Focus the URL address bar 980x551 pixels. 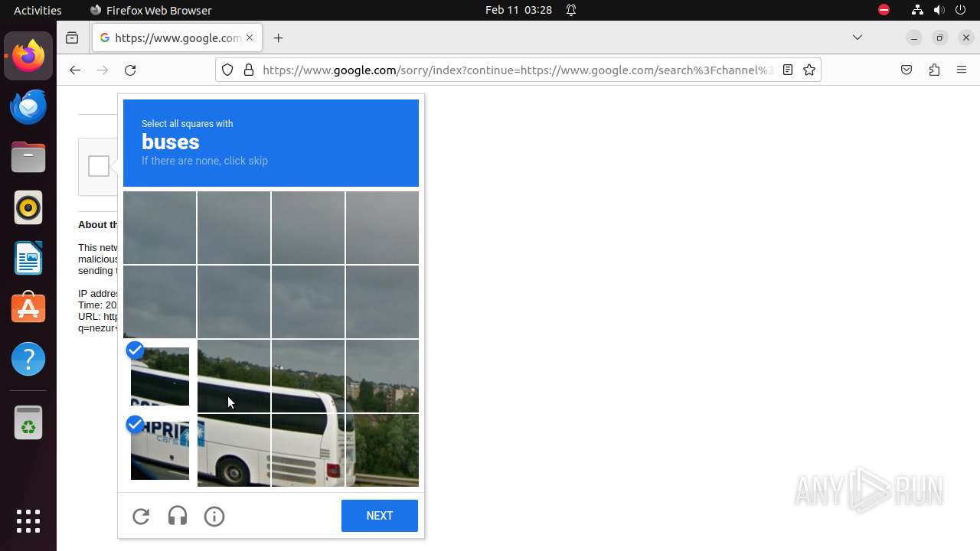pyautogui.click(x=518, y=70)
